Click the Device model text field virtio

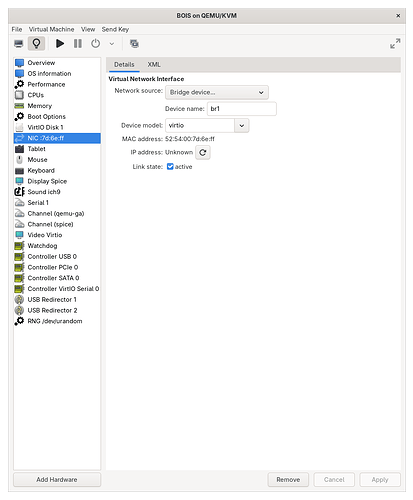[x=200, y=125]
